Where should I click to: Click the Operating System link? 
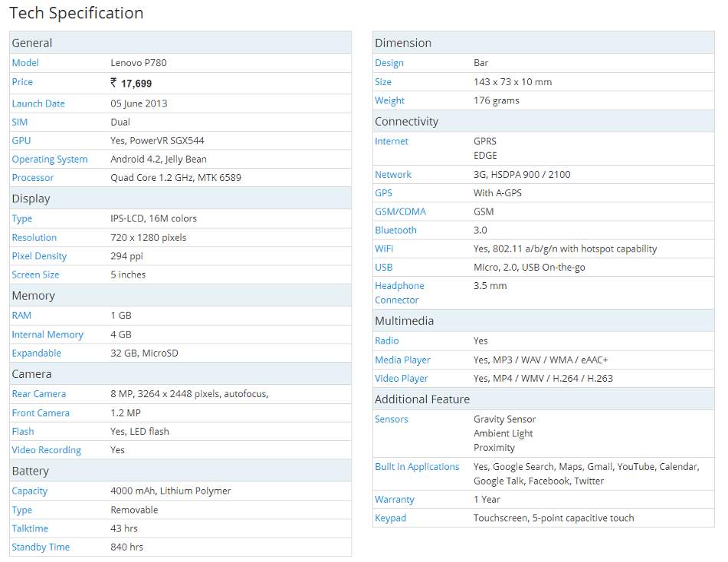click(x=50, y=159)
